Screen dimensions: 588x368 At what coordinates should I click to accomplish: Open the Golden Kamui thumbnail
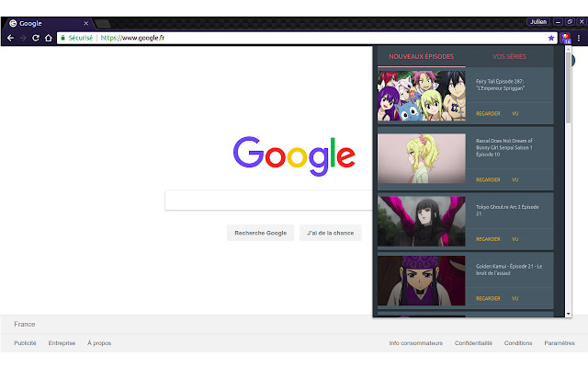coord(422,281)
